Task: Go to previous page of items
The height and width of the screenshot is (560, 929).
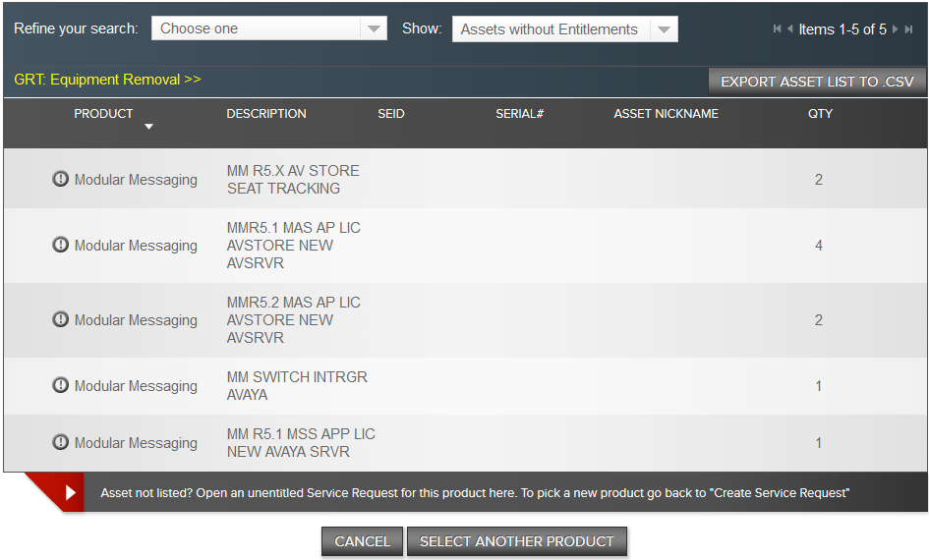Action: point(789,29)
